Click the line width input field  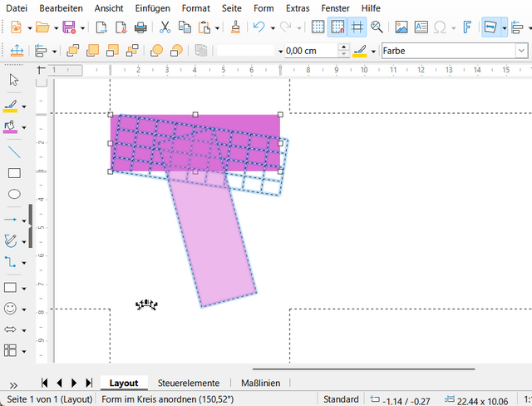tap(309, 51)
